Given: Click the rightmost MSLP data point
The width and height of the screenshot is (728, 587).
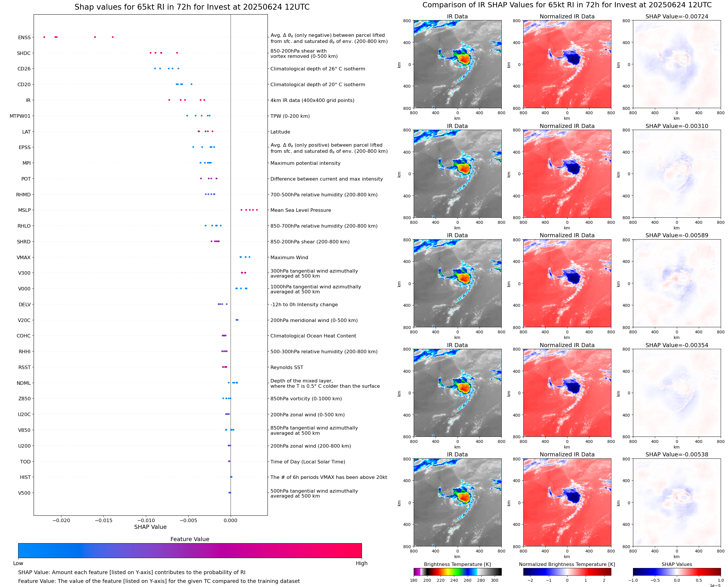Looking at the screenshot, I should pyautogui.click(x=257, y=210).
